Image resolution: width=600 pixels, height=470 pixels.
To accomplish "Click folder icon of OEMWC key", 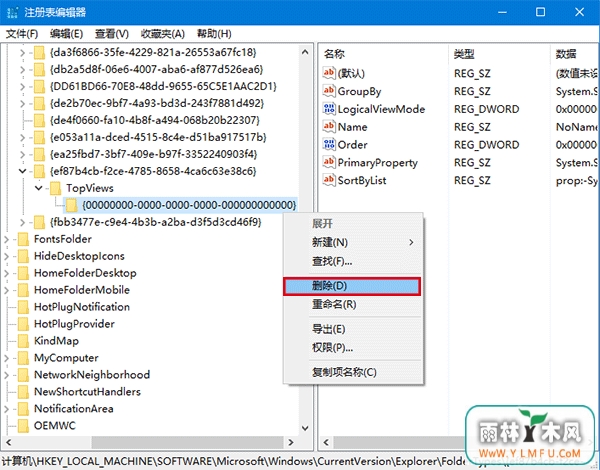I will click(23, 426).
